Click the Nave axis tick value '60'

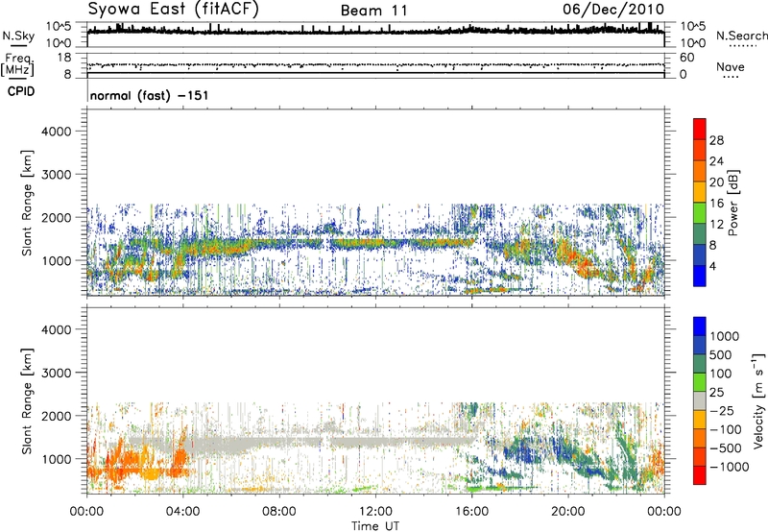[687, 58]
